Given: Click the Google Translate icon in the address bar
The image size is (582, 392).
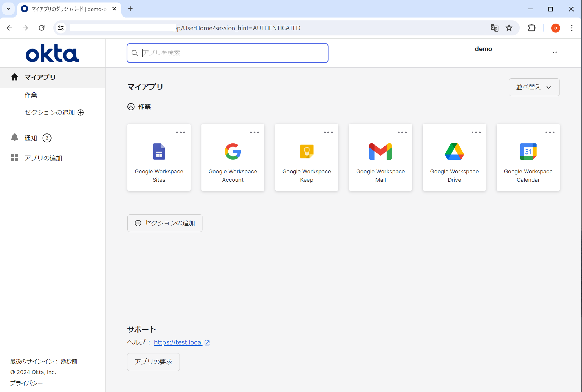Looking at the screenshot, I should click(x=495, y=28).
